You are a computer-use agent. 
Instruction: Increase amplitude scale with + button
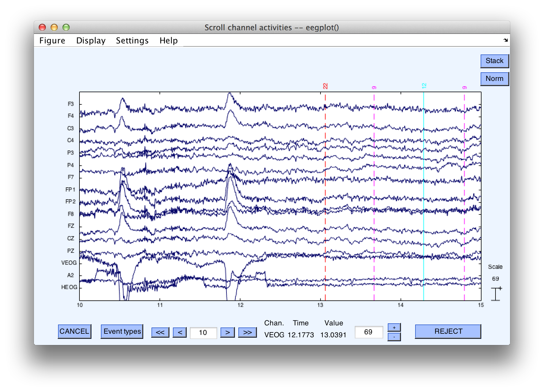click(x=394, y=327)
